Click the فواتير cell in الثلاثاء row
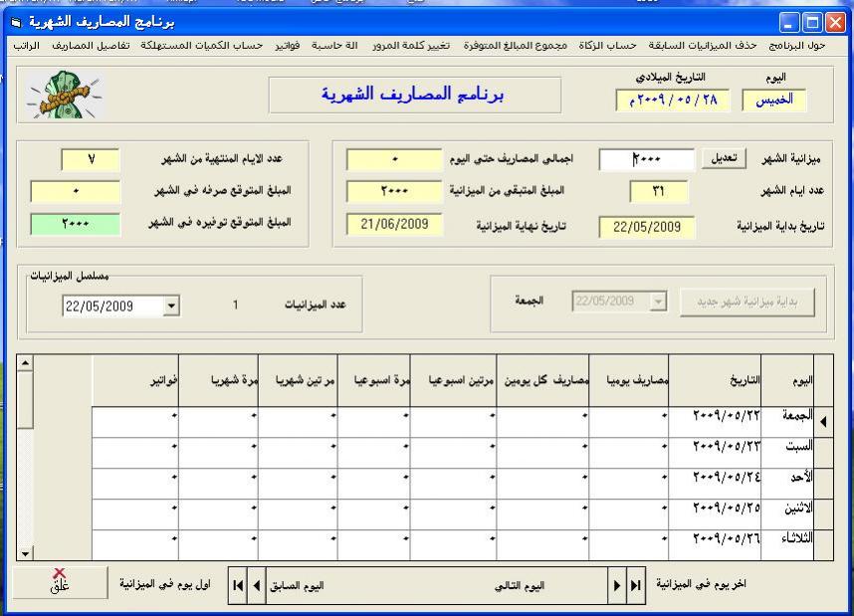Viewport: 854px width, 616px height. (135, 544)
